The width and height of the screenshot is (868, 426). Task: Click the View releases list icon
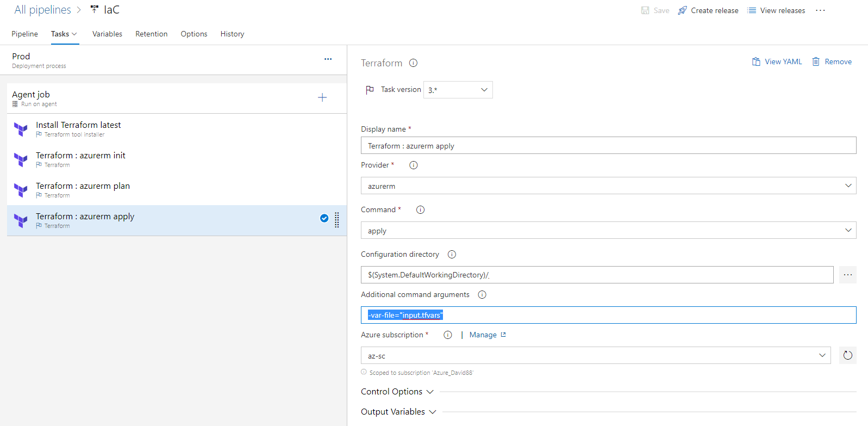(x=752, y=10)
